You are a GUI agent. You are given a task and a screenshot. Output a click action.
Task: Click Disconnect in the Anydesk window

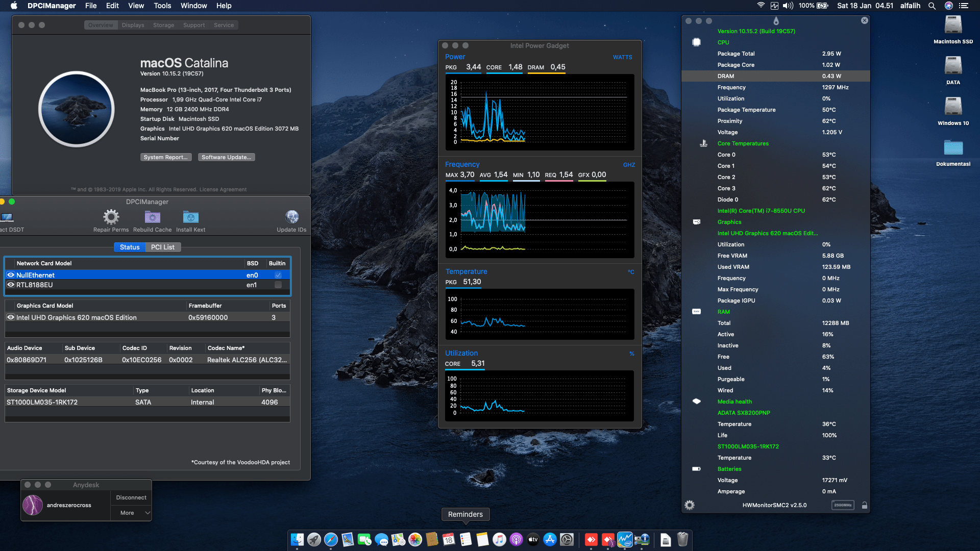click(x=131, y=497)
